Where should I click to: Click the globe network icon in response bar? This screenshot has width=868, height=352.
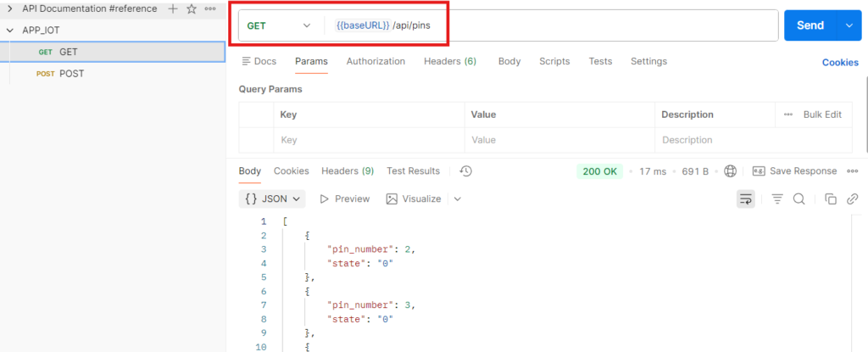(x=731, y=171)
